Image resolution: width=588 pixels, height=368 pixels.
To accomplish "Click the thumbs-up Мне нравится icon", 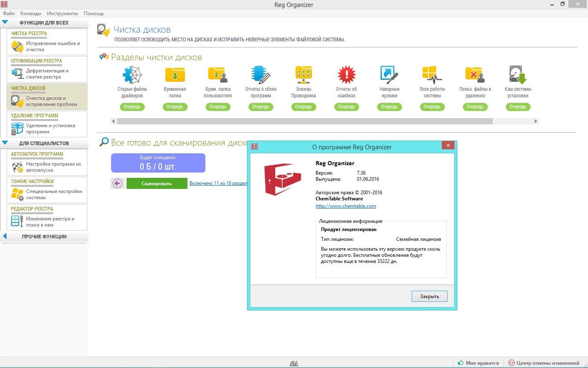I will tap(461, 363).
